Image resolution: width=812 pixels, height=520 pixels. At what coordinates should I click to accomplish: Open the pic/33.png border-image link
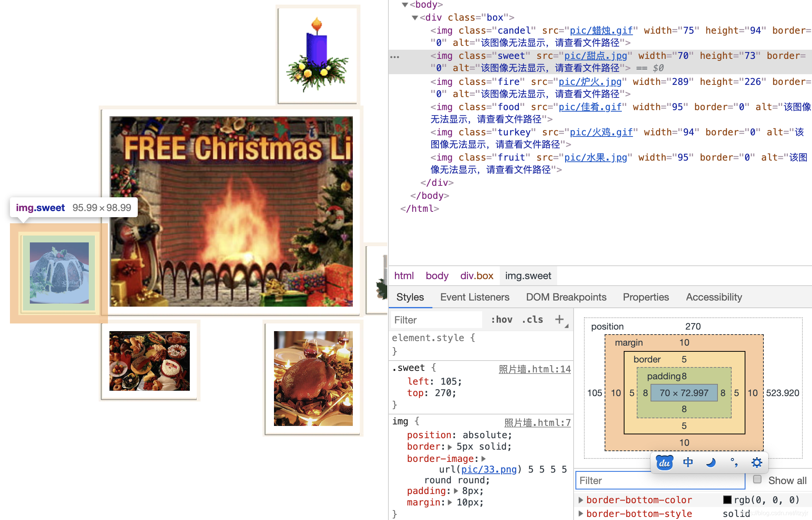489,469
